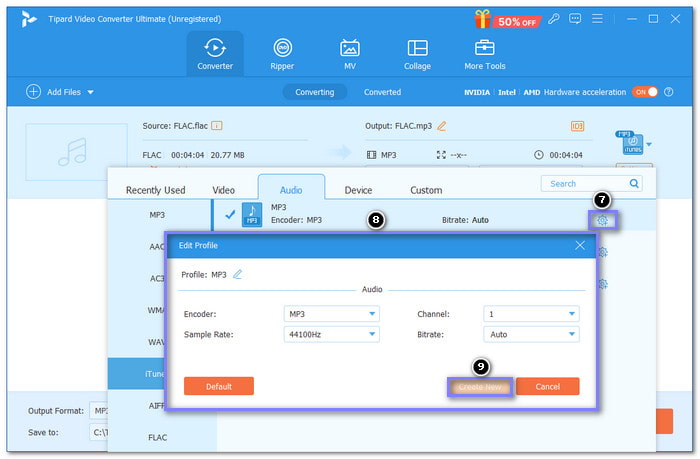
Task: Close the Edit Profile dialog
Action: point(580,245)
